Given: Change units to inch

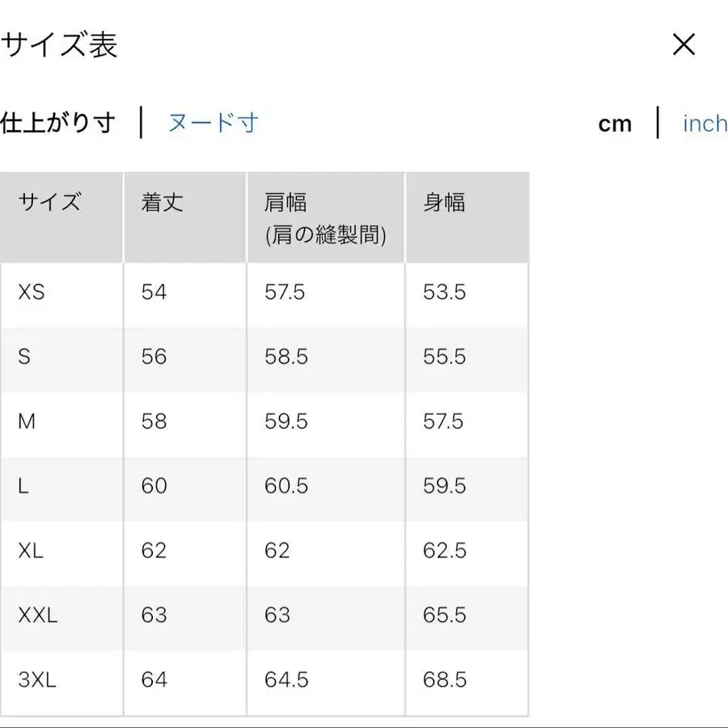Looking at the screenshot, I should 704,123.
